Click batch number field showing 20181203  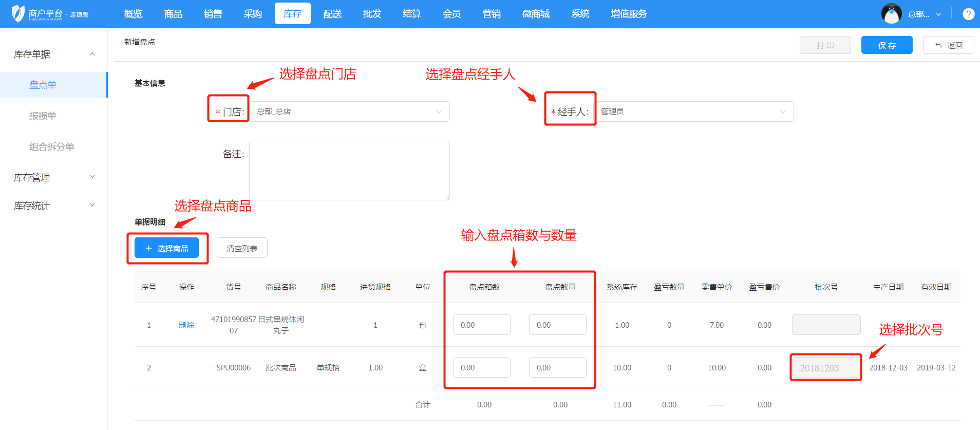coord(825,368)
